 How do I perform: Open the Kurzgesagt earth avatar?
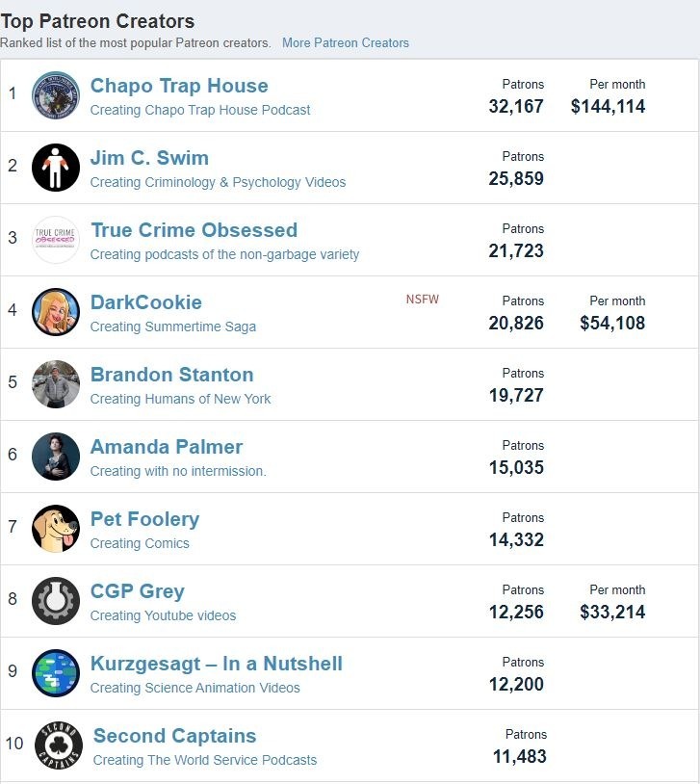(x=56, y=673)
